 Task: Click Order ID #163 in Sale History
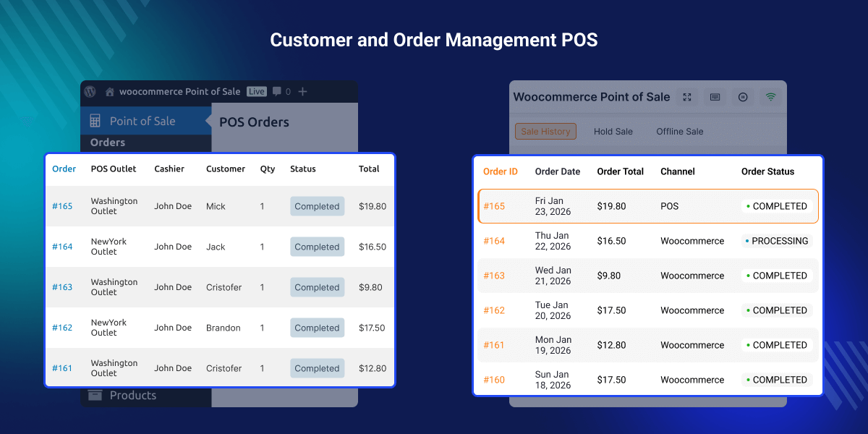point(494,276)
